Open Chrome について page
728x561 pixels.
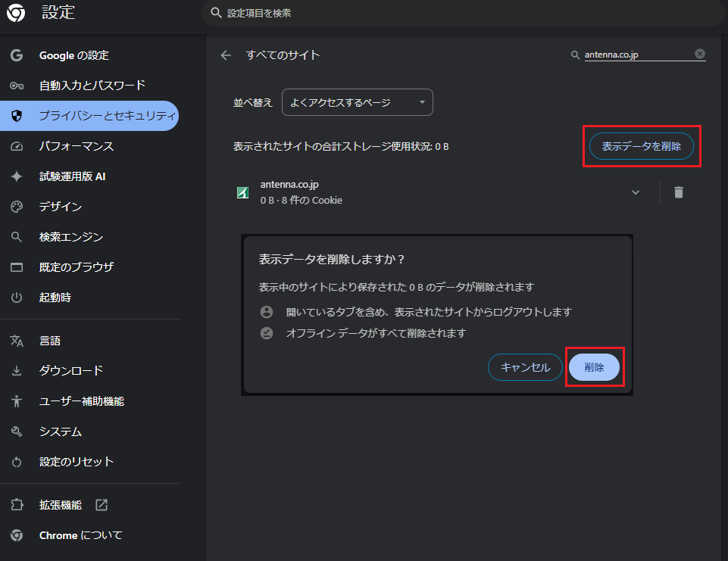coord(80,535)
